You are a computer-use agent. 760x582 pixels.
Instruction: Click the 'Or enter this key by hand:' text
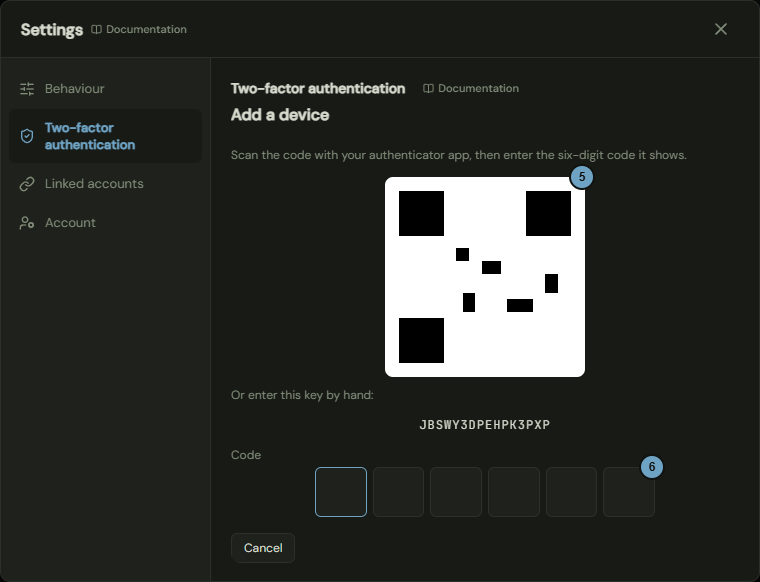pos(302,395)
